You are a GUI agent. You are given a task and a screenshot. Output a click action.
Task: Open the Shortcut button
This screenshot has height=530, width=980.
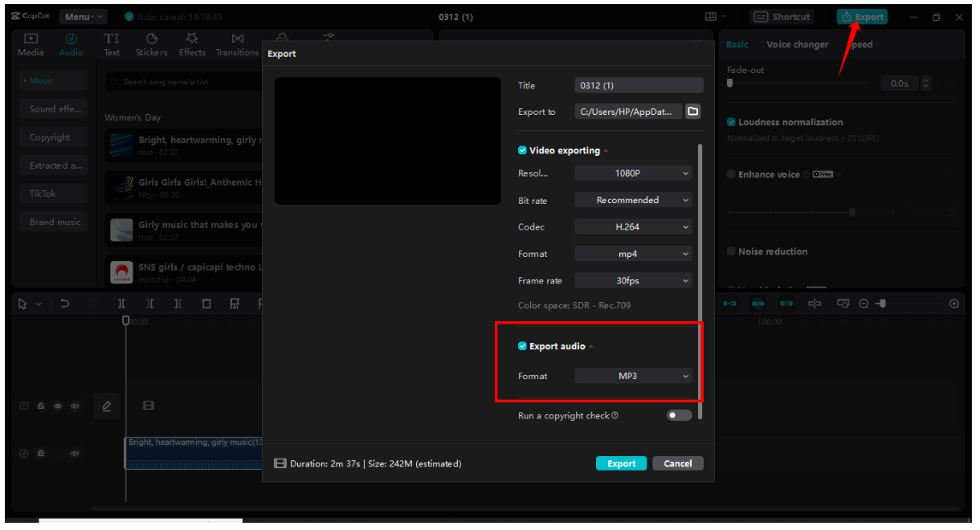782,17
